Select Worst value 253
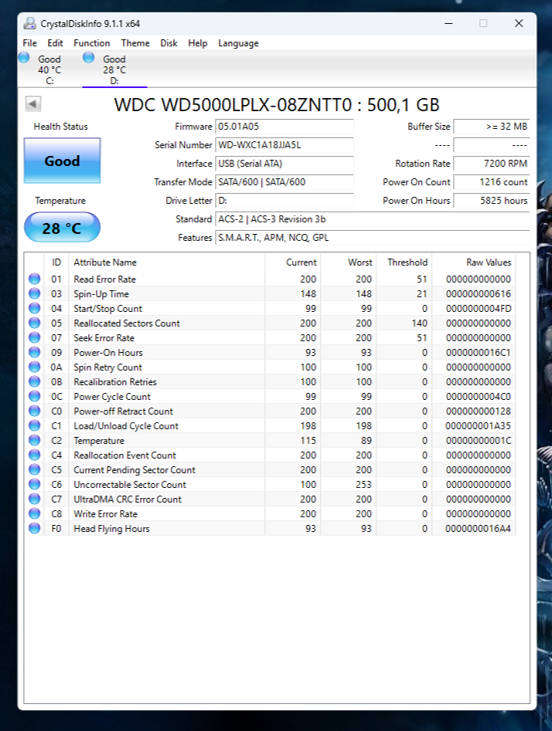Image resolution: width=552 pixels, height=731 pixels. (363, 484)
